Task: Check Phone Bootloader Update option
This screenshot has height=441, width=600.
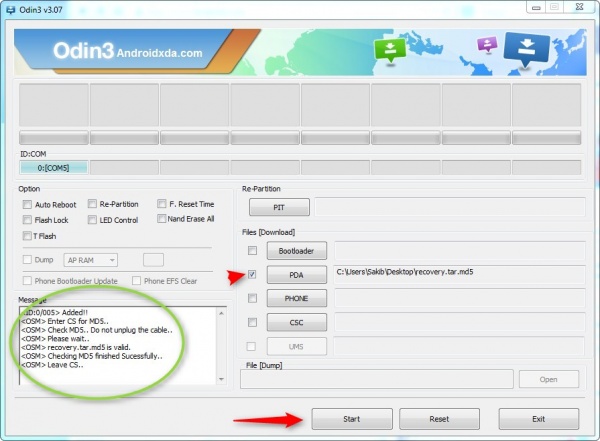Action: (x=27, y=281)
